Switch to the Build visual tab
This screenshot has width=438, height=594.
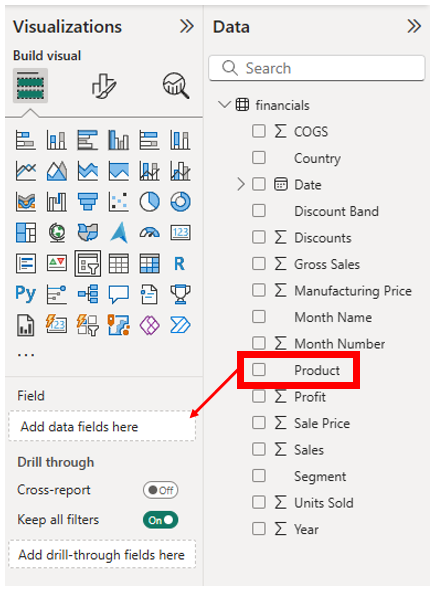(30, 86)
